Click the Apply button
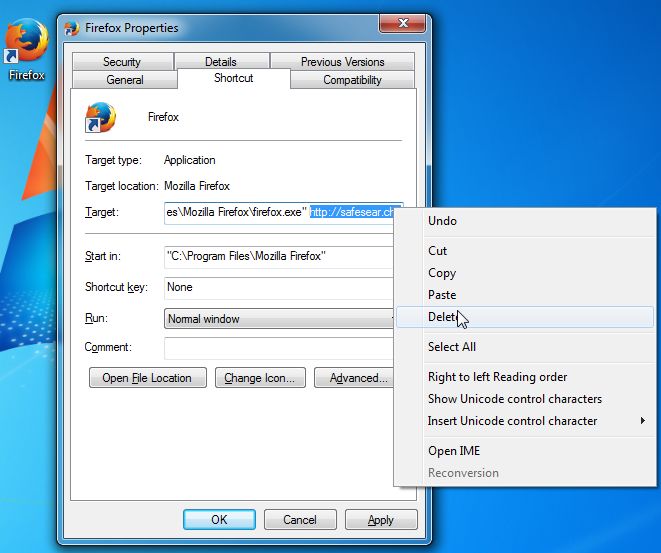The image size is (661, 553). [381, 520]
